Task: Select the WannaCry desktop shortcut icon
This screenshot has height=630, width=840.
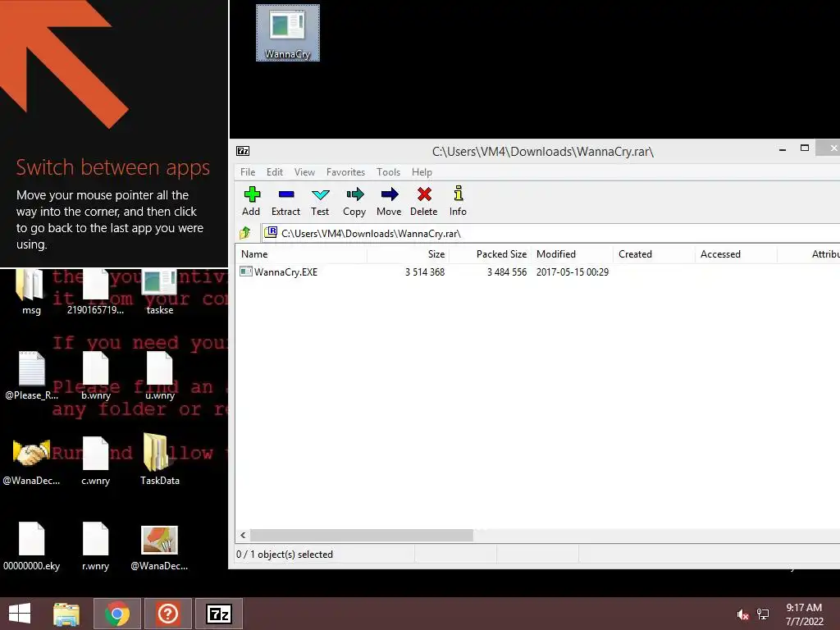Action: coord(288,33)
